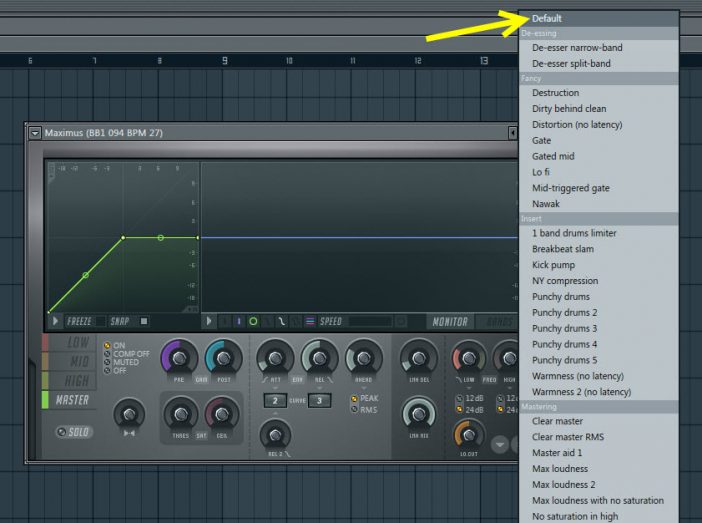Image resolution: width=702 pixels, height=523 pixels.
Task: Click the LMH DEL knob
Action: pos(419,358)
